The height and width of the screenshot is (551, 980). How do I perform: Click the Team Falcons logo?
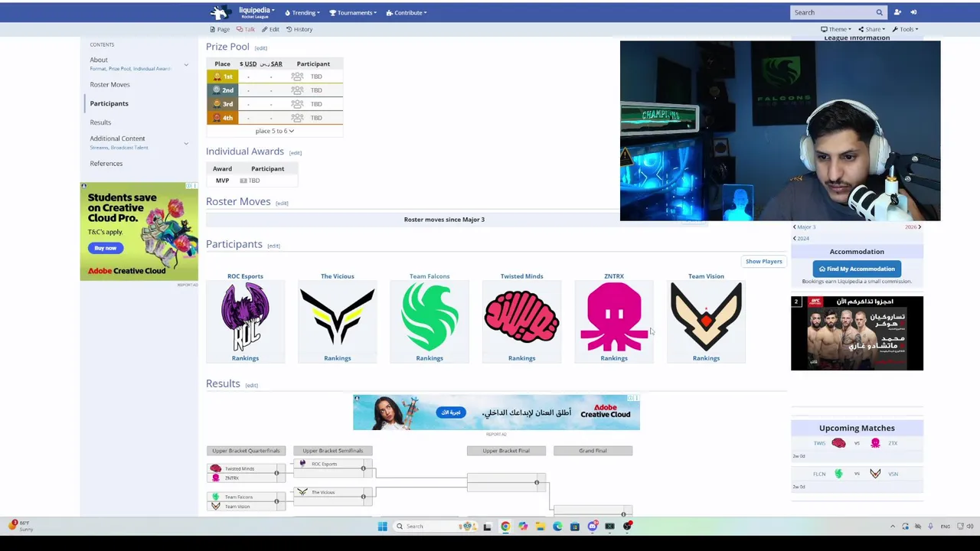tap(430, 317)
